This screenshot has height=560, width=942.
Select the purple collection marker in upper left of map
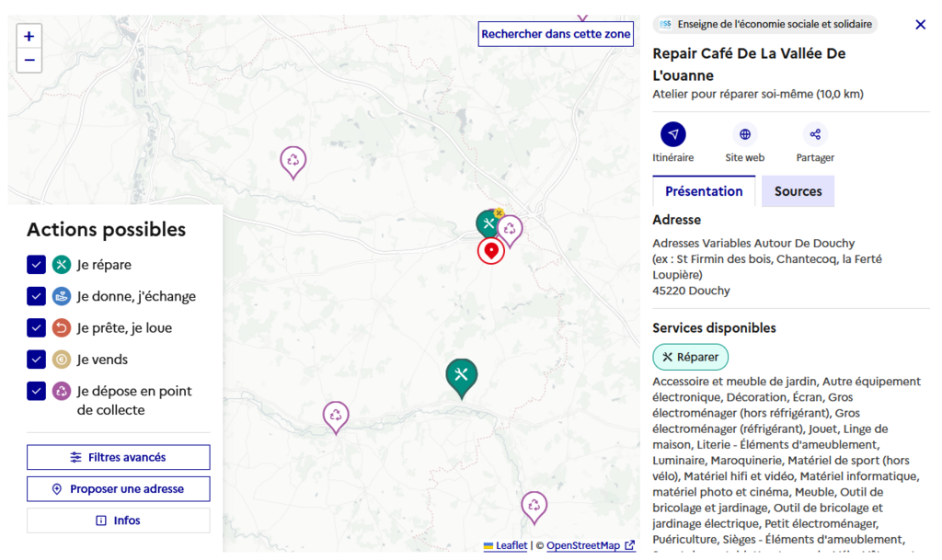click(x=293, y=161)
